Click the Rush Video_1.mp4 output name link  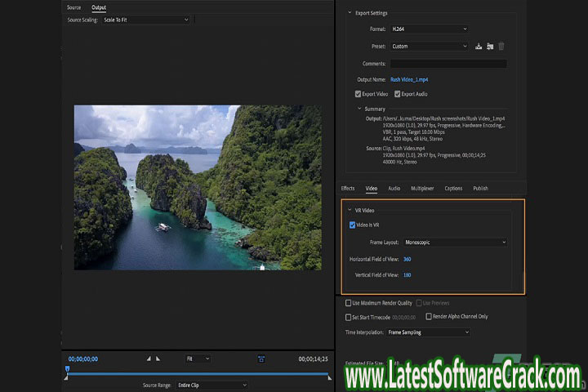pos(409,79)
